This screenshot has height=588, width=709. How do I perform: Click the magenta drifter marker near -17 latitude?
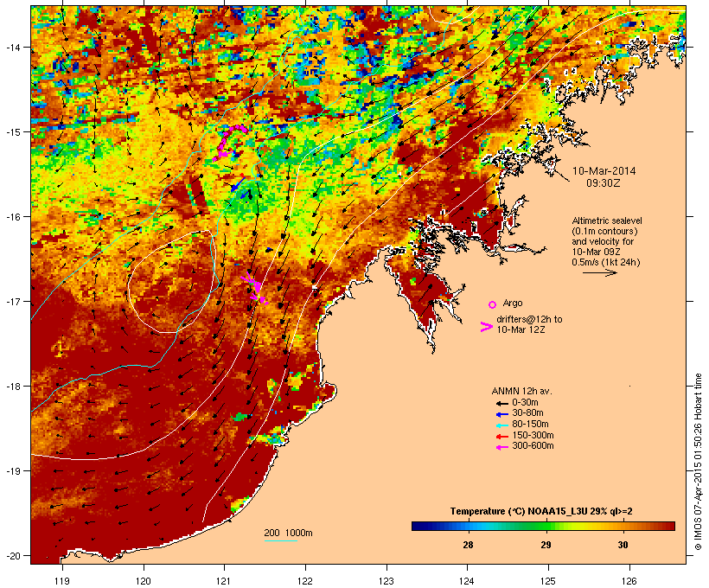257,290
